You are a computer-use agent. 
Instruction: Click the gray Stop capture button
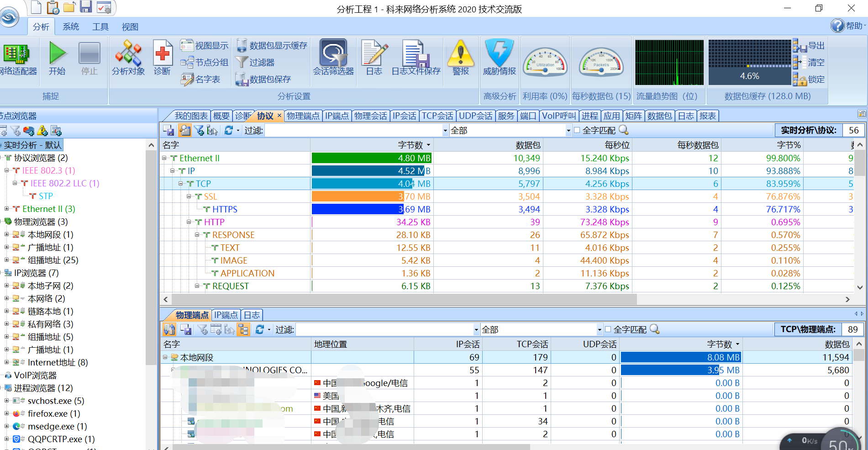89,53
